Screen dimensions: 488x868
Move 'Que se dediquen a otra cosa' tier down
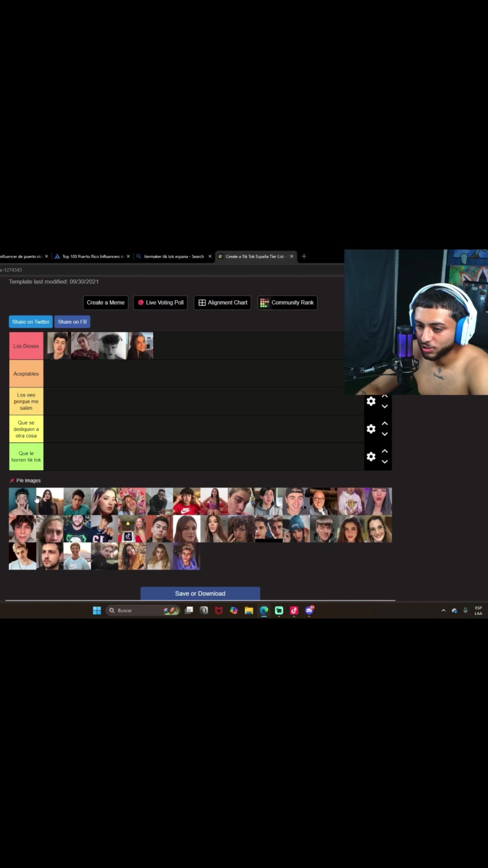385,434
